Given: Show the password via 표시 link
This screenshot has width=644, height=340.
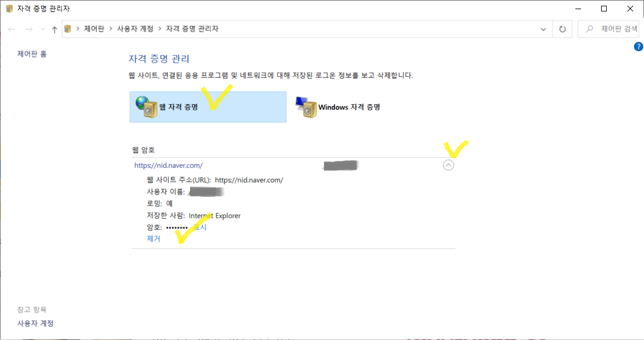Looking at the screenshot, I should [x=200, y=227].
